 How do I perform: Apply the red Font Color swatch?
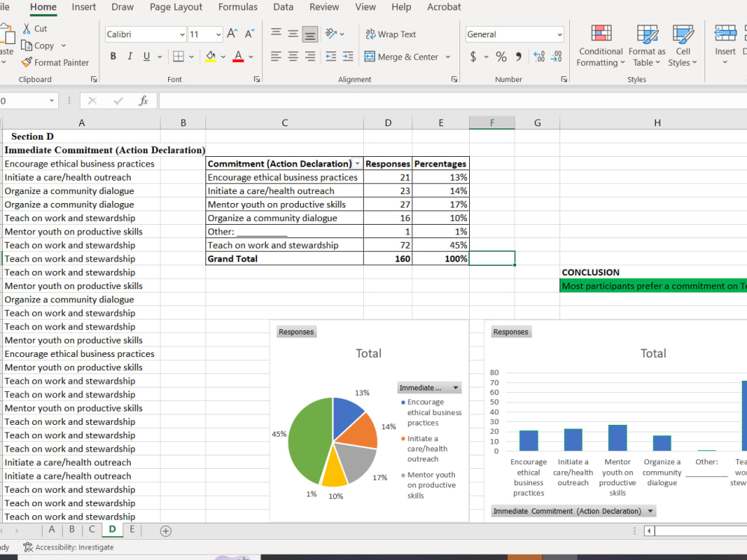coord(239,57)
